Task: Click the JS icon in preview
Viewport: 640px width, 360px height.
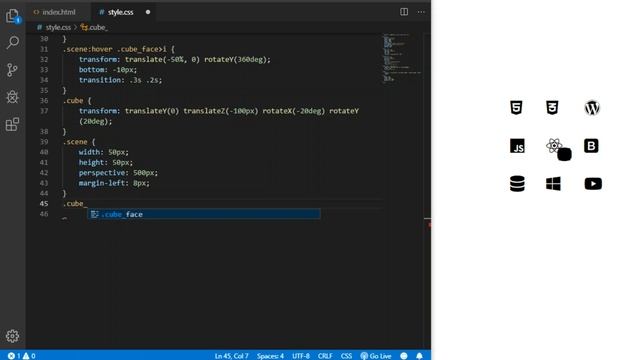Action: click(517, 146)
